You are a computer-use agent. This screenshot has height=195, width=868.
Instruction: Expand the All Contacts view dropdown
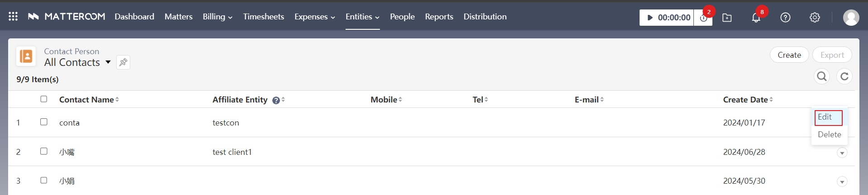(108, 62)
